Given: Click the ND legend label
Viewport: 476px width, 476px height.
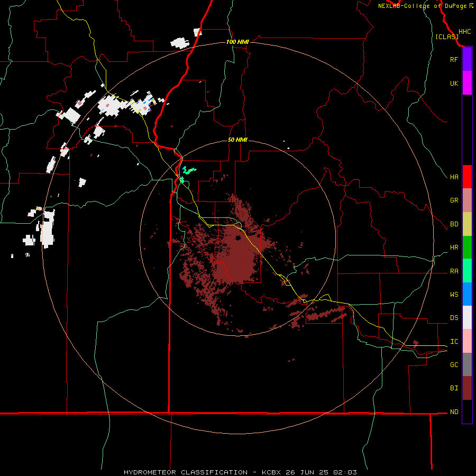Looking at the screenshot, I should [454, 412].
